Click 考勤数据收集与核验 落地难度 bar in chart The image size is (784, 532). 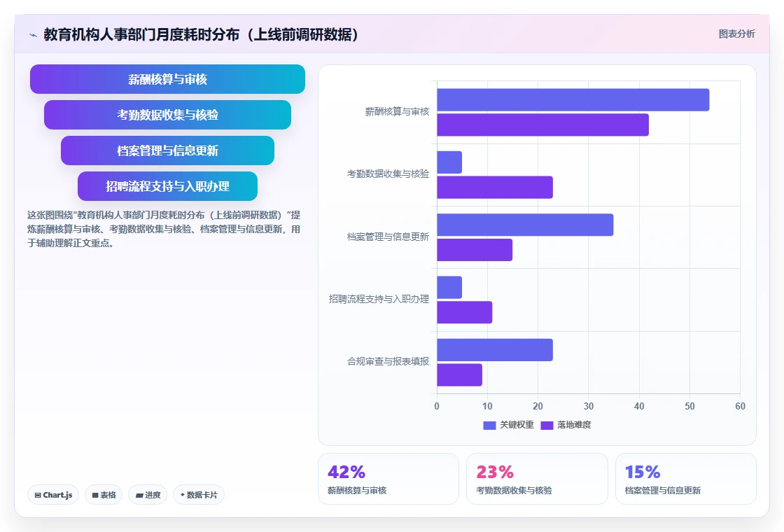point(495,188)
